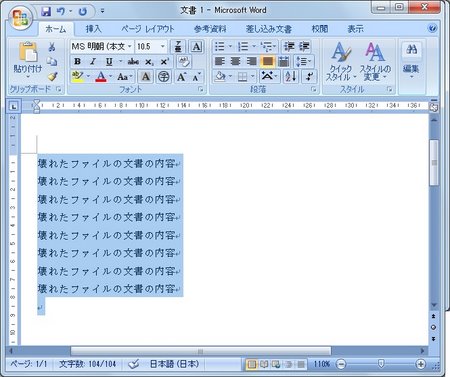Image resolution: width=450 pixels, height=377 pixels.
Task: Click the 110% zoom level button
Action: [x=321, y=364]
